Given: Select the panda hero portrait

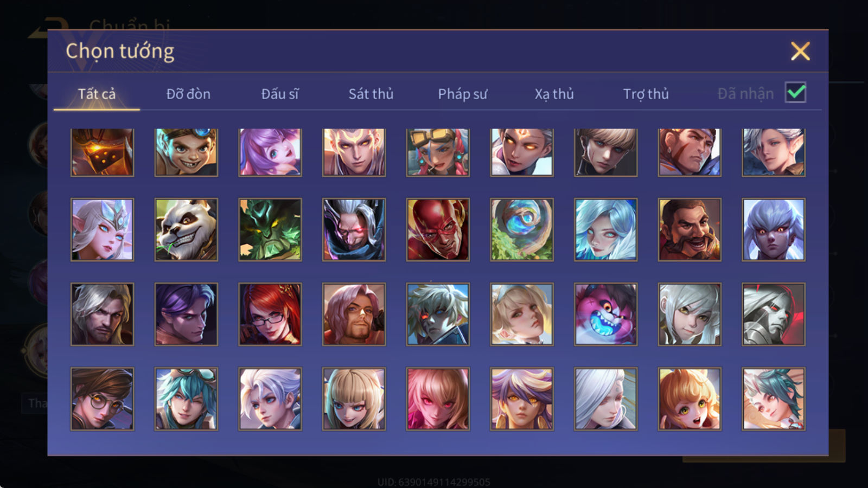Looking at the screenshot, I should click(186, 229).
